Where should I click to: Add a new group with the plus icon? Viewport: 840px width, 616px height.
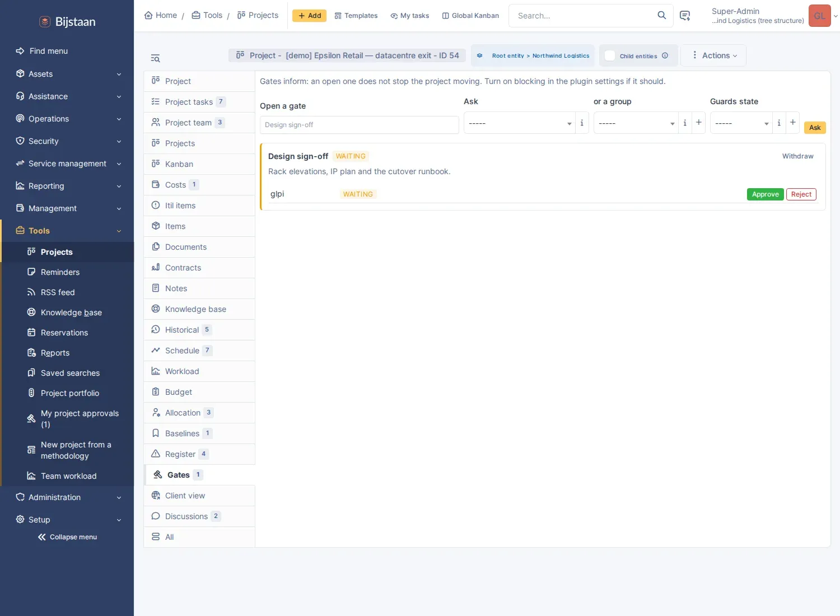(698, 123)
